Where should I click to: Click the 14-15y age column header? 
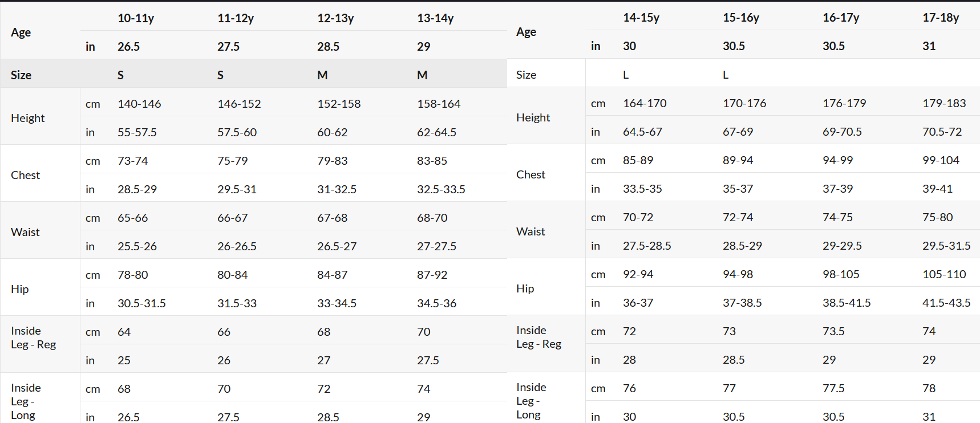click(641, 18)
